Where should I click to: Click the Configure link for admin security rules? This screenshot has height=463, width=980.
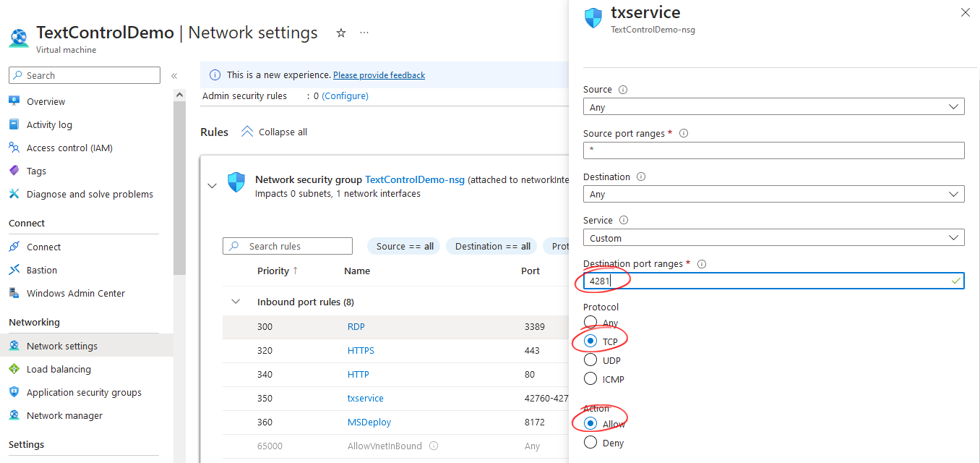coord(345,96)
